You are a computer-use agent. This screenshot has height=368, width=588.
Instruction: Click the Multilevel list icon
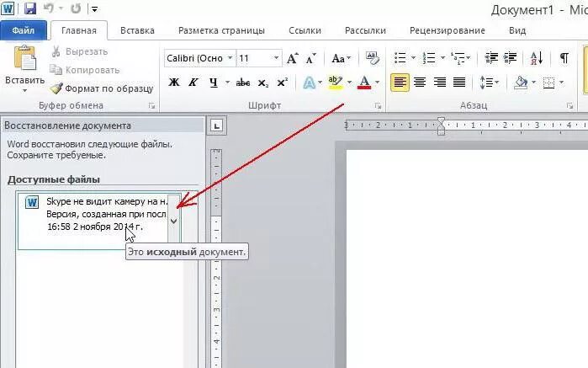pyautogui.click(x=458, y=58)
